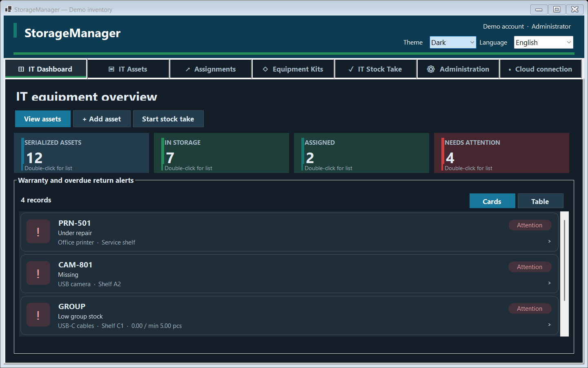Image resolution: width=588 pixels, height=368 pixels.
Task: Click the "4 records" count label
Action: click(x=36, y=200)
